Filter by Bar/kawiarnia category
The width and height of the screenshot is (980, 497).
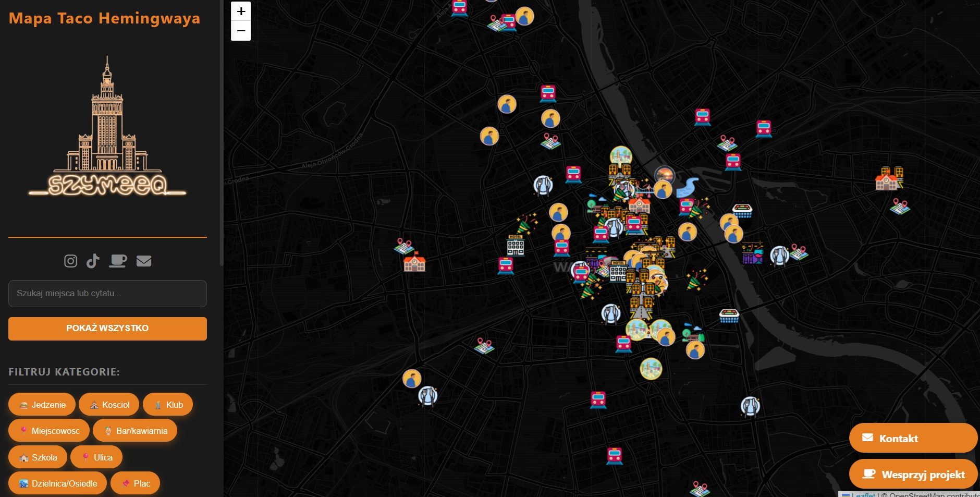click(x=135, y=431)
